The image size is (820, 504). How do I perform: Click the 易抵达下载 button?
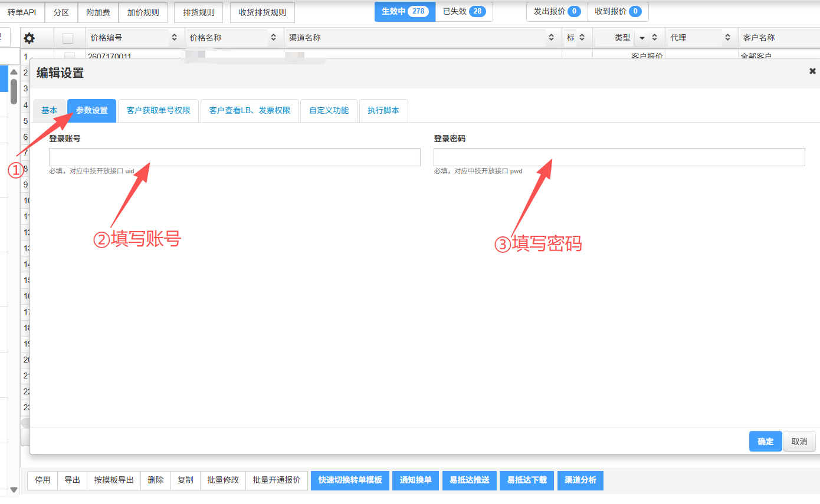(527, 480)
